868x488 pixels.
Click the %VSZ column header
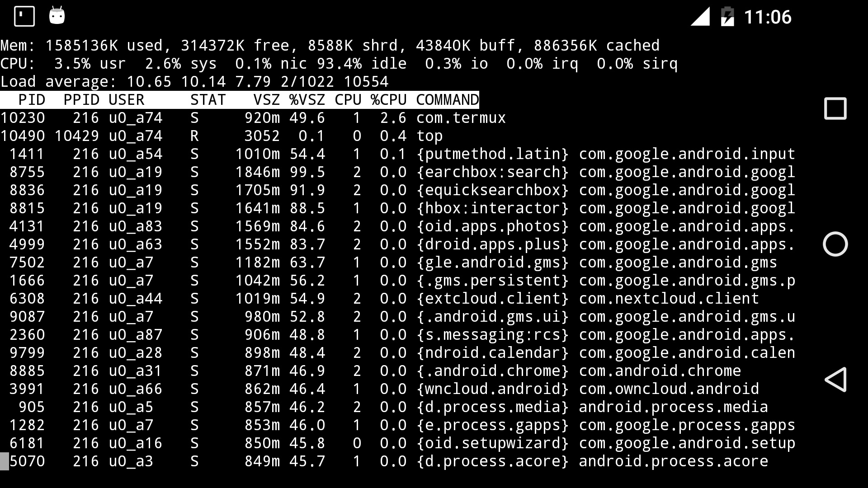click(x=307, y=100)
